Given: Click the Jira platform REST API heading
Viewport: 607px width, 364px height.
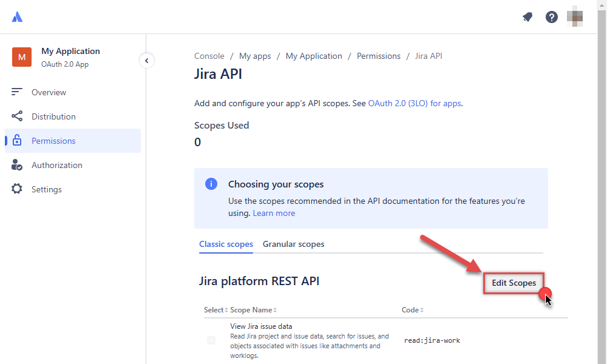Looking at the screenshot, I should 259,281.
